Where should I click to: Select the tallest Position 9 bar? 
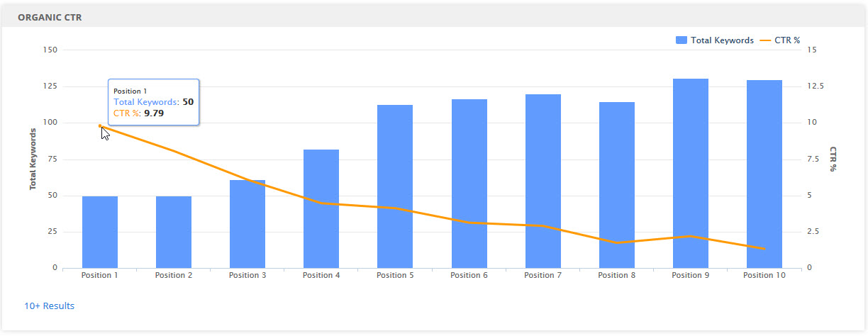coord(691,173)
